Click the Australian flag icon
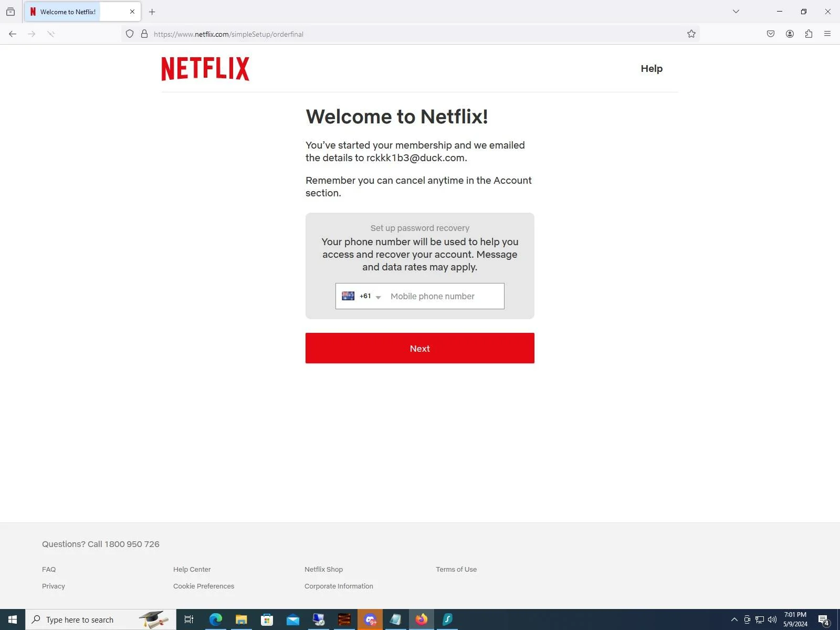Screen dimensions: 840x630 tap(348, 296)
